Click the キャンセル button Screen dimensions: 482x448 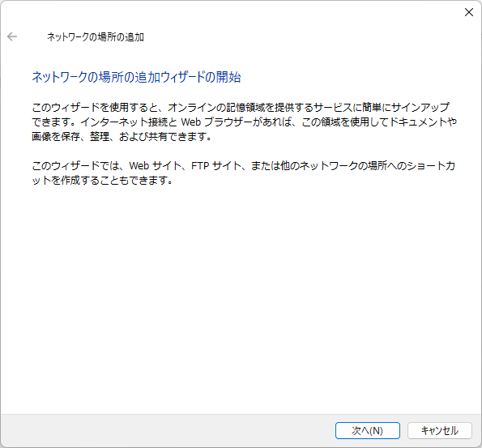[x=440, y=430]
